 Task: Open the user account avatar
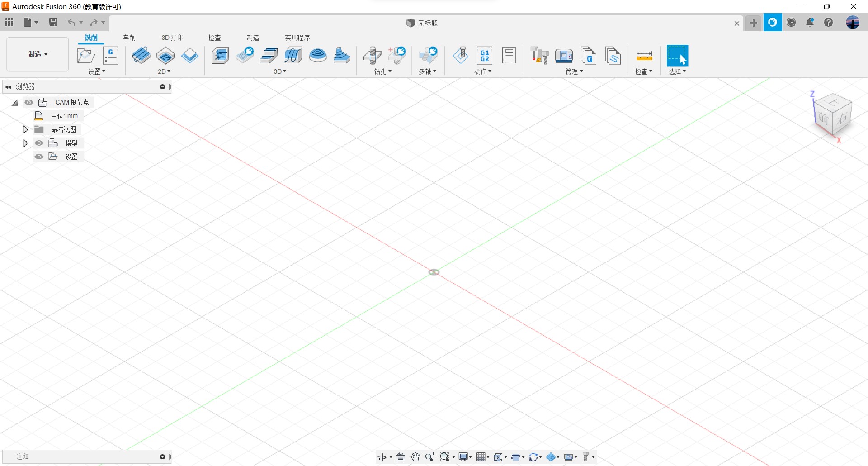point(853,22)
